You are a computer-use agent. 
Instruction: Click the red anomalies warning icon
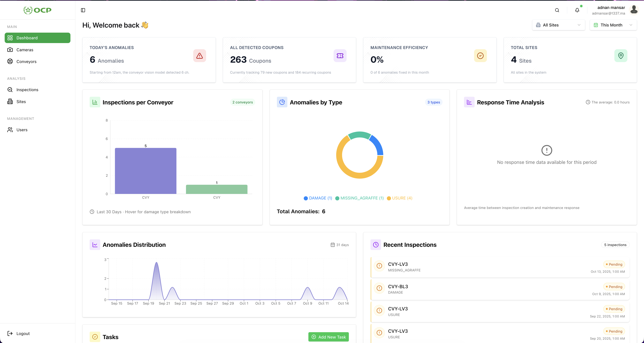(x=200, y=56)
